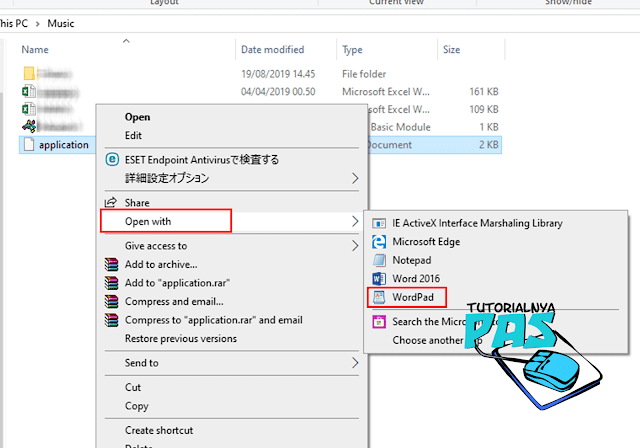Select Share in the context menu
This screenshot has width=640, height=448.
click(x=137, y=203)
